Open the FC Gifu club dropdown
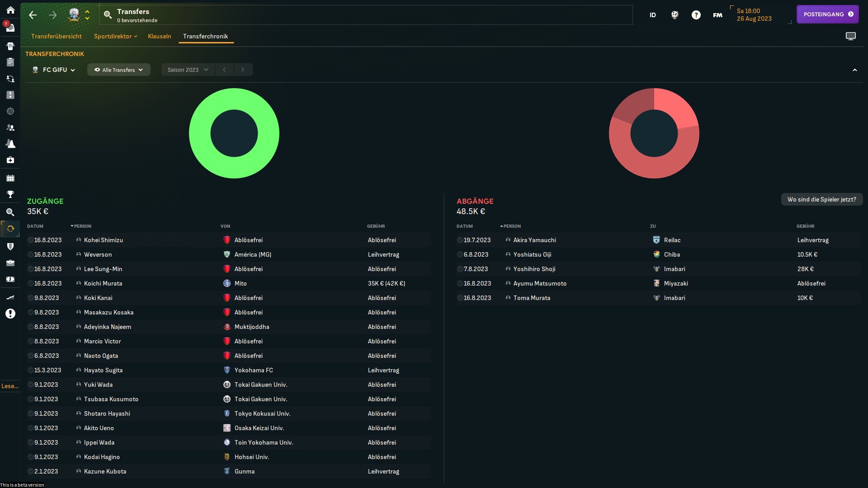This screenshot has height=488, width=868. coord(54,70)
